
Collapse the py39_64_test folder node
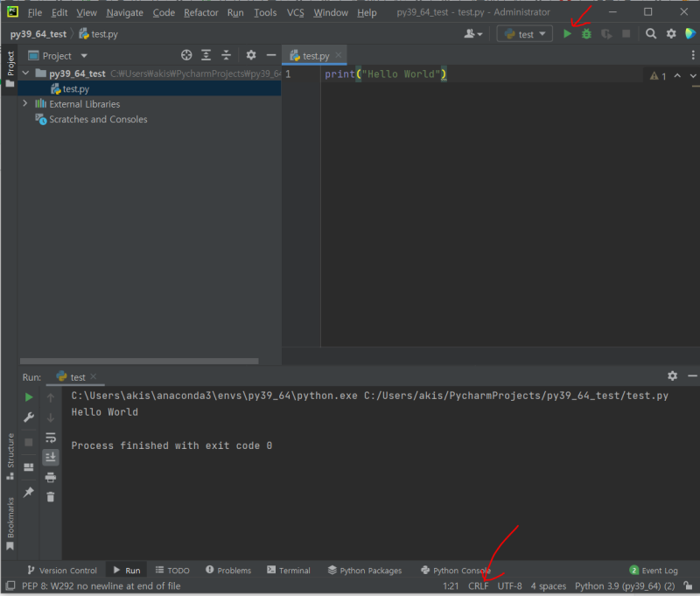coord(24,73)
